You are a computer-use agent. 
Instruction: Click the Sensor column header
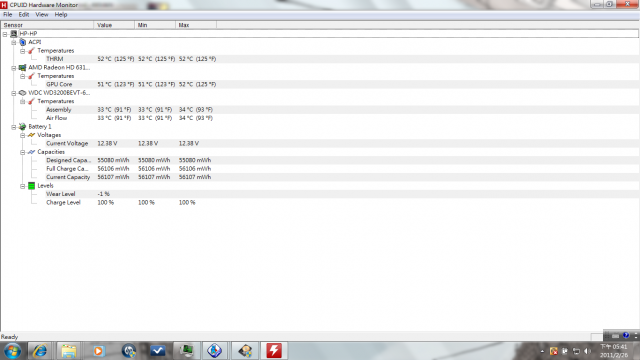coord(47,25)
